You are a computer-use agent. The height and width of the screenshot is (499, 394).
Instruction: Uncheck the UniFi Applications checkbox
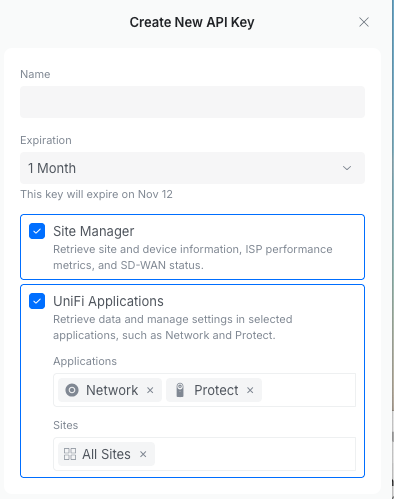[x=37, y=301]
